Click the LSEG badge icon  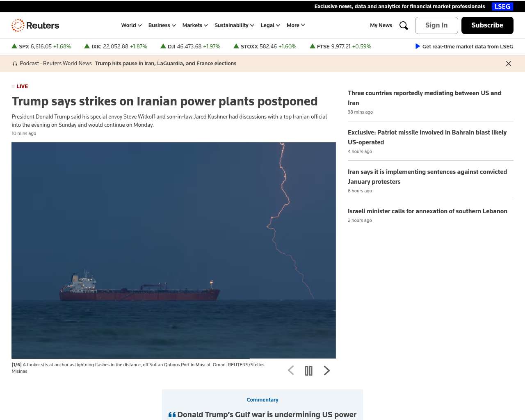coord(502,7)
